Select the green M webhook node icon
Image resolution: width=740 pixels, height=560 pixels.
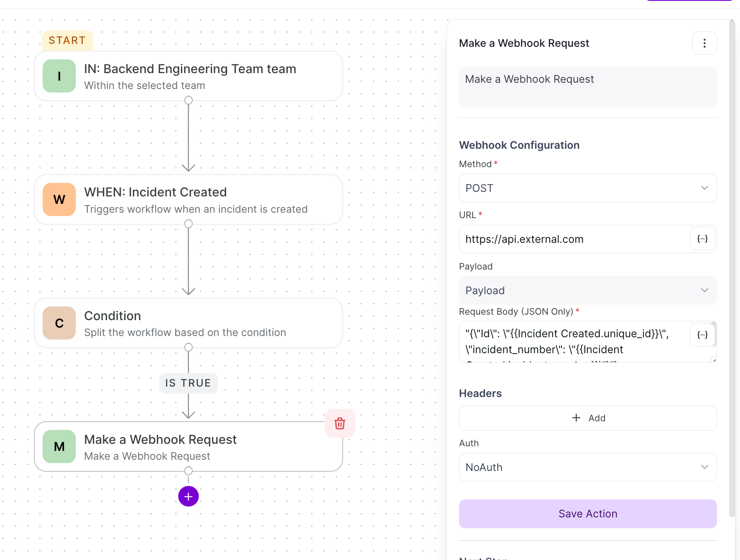pos(59,446)
